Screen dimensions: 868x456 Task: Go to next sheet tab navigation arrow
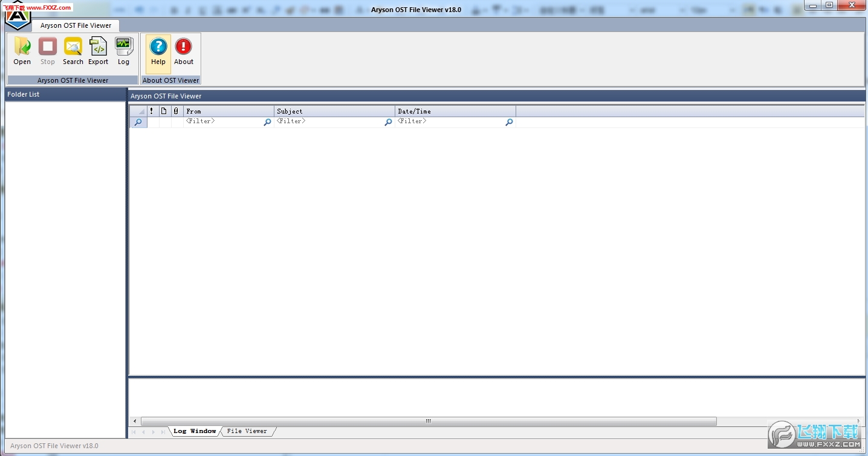153,432
